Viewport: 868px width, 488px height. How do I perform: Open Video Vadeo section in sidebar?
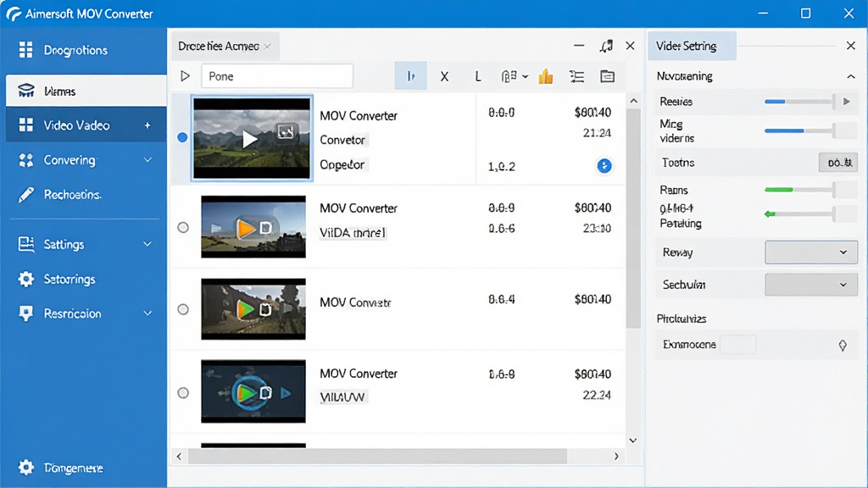click(x=86, y=125)
